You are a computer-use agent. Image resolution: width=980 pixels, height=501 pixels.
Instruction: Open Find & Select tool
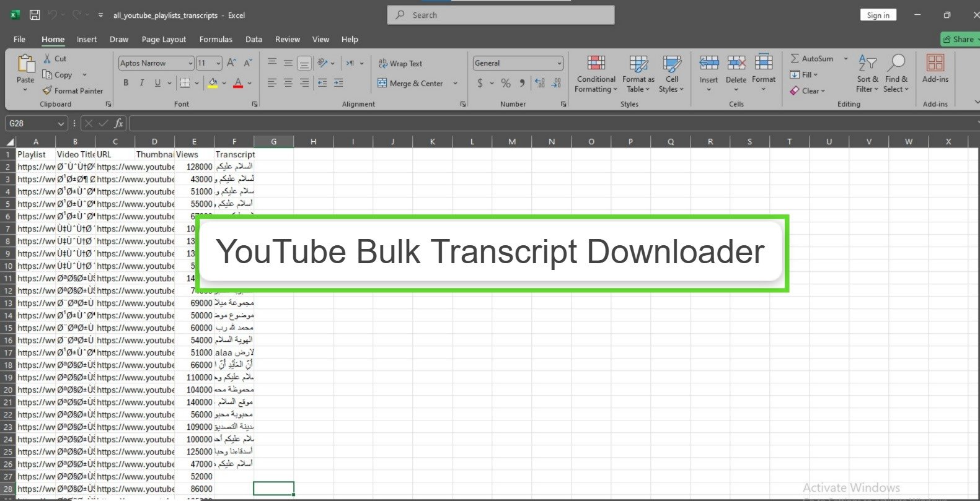click(x=896, y=63)
